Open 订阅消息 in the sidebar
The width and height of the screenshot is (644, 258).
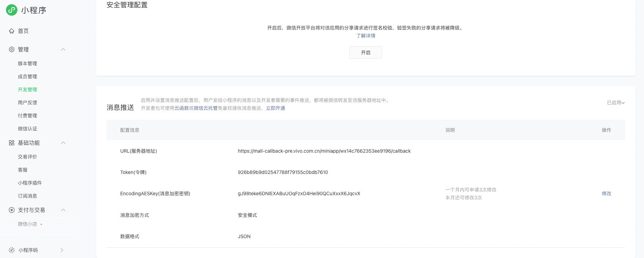27,196
